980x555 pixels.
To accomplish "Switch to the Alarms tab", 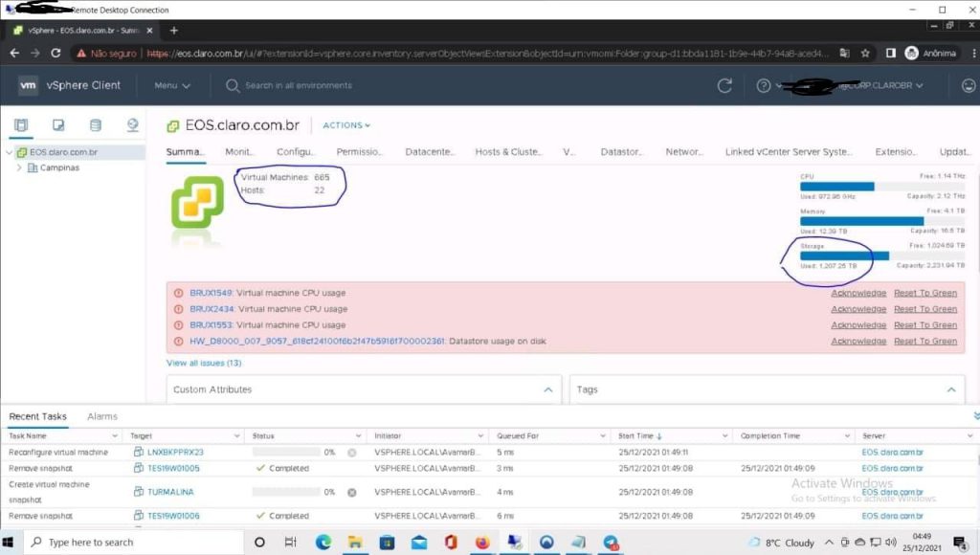I will (x=102, y=417).
